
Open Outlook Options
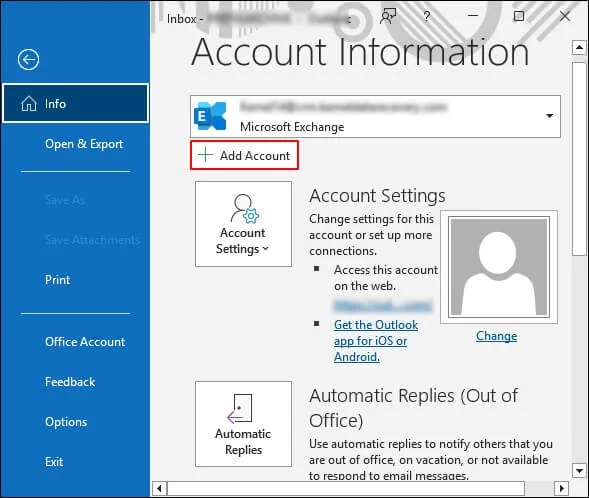pos(66,422)
